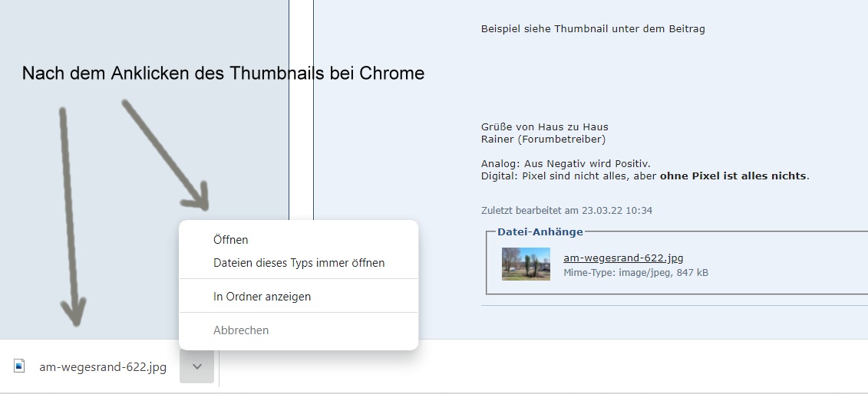Click the JPG file icon in download bar
This screenshot has height=394, width=868.
point(19,366)
